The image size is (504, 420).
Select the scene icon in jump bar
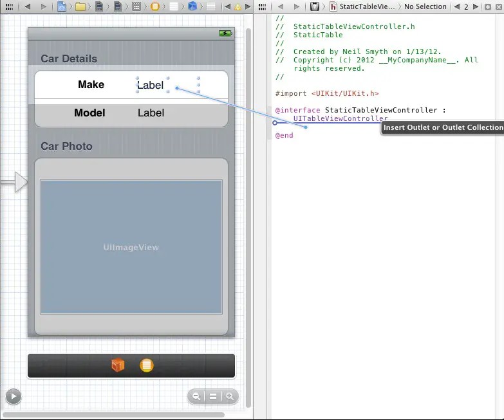click(x=136, y=6)
